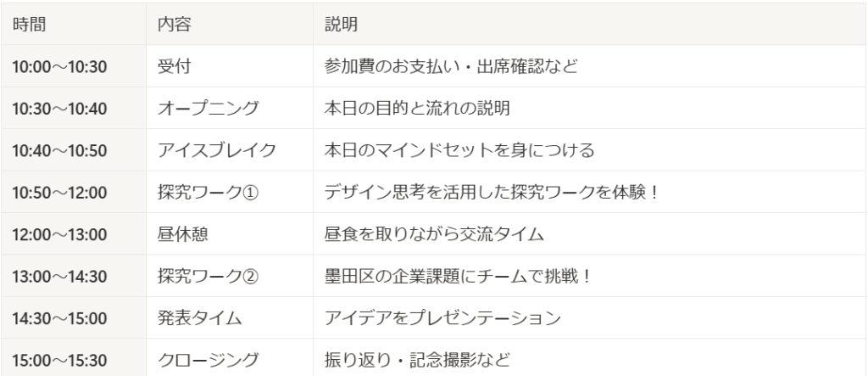Select the アイスブレイク cell

pyautogui.click(x=230, y=150)
